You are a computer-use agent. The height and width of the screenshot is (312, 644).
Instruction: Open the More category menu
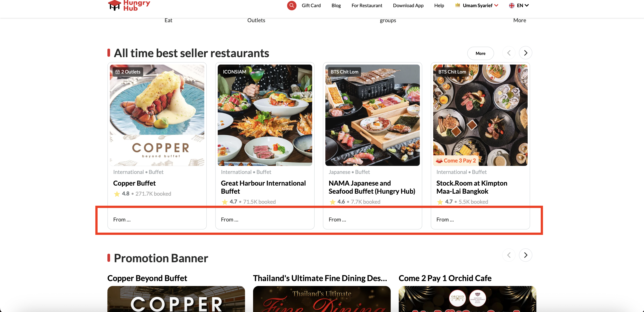(520, 20)
